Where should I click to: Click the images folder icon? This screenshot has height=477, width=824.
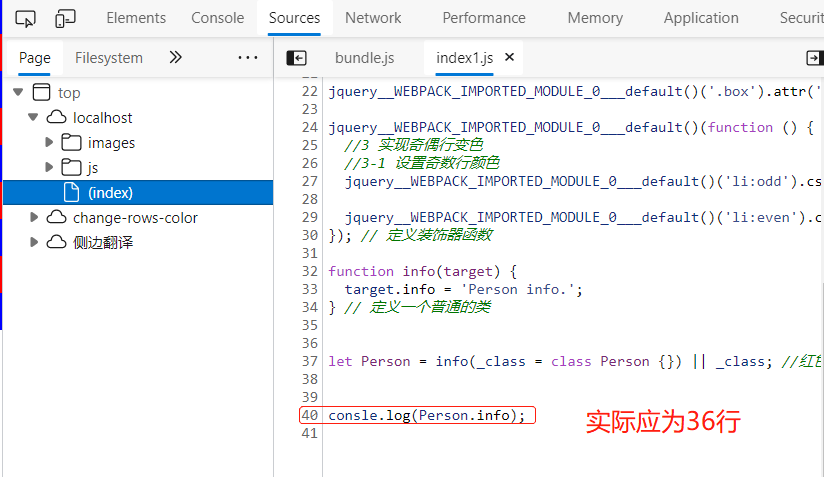coord(71,142)
